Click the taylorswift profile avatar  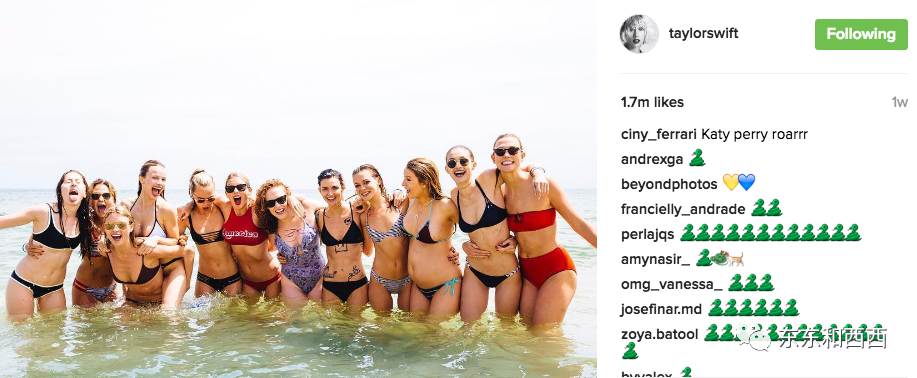(639, 34)
